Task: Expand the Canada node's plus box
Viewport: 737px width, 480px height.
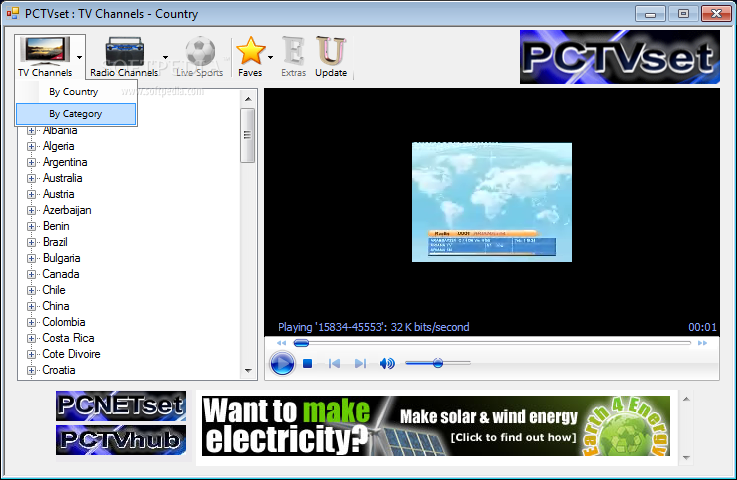Action: [x=31, y=274]
